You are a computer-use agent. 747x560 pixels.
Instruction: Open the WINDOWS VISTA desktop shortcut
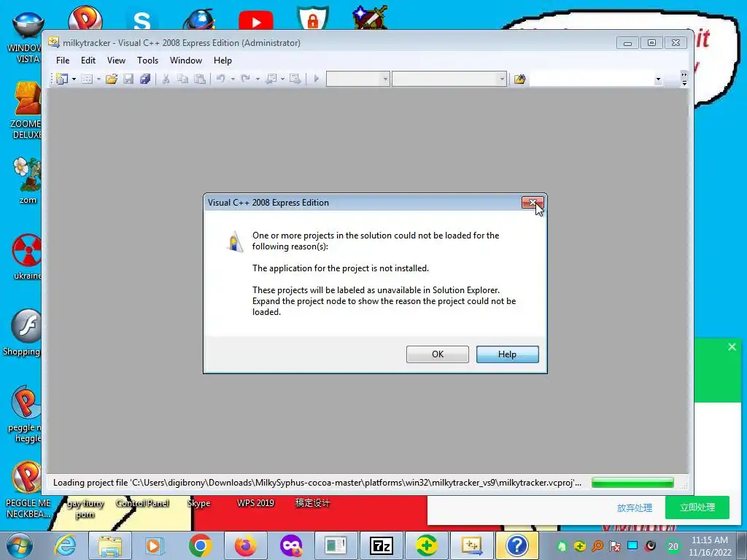tap(26, 38)
